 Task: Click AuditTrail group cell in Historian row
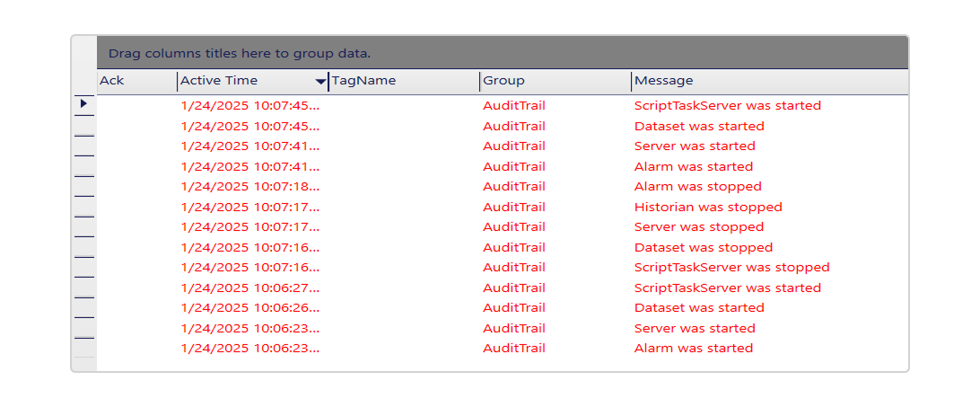513,207
